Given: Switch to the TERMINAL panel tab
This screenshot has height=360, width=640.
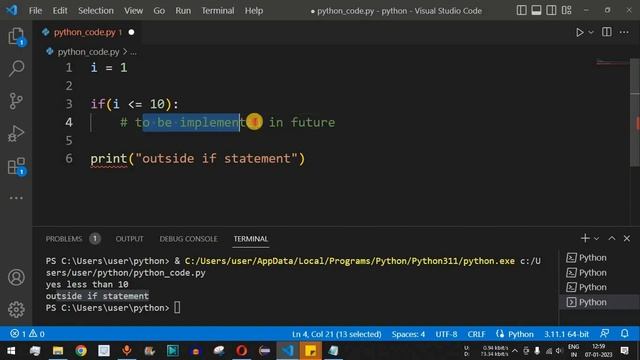Looking at the screenshot, I should 251,239.
